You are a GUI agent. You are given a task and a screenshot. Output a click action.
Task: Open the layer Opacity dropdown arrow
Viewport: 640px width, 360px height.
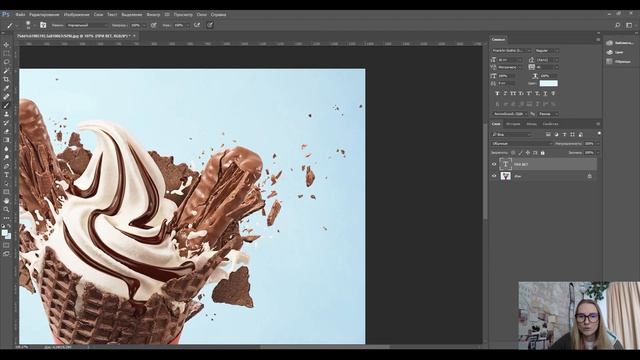[x=598, y=144]
